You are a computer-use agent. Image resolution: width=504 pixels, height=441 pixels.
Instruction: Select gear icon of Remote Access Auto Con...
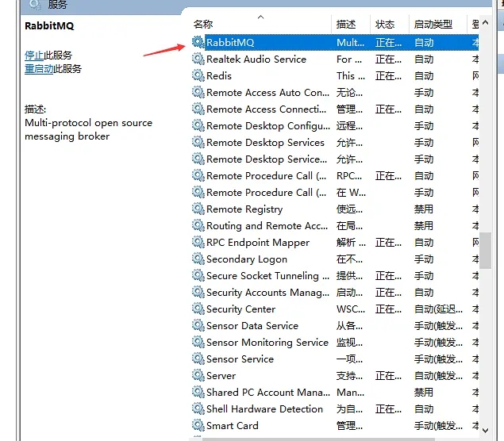click(198, 93)
